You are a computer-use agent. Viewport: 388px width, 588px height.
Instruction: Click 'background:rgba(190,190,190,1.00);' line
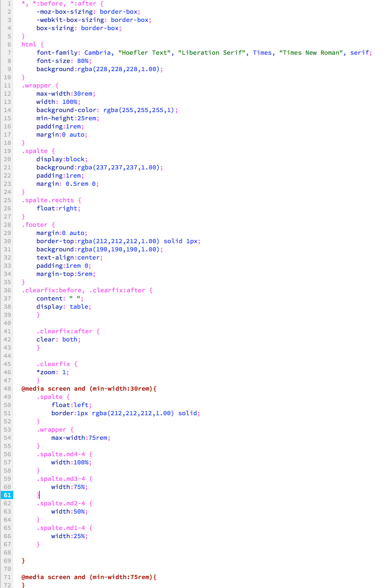(100, 249)
